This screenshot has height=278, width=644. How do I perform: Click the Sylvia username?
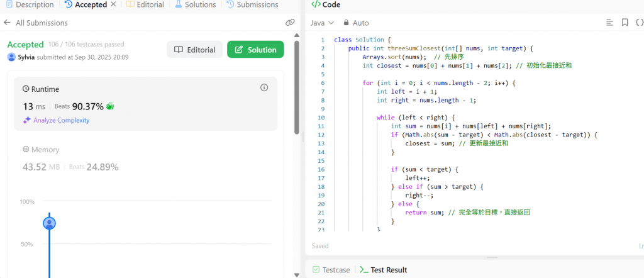pos(26,57)
